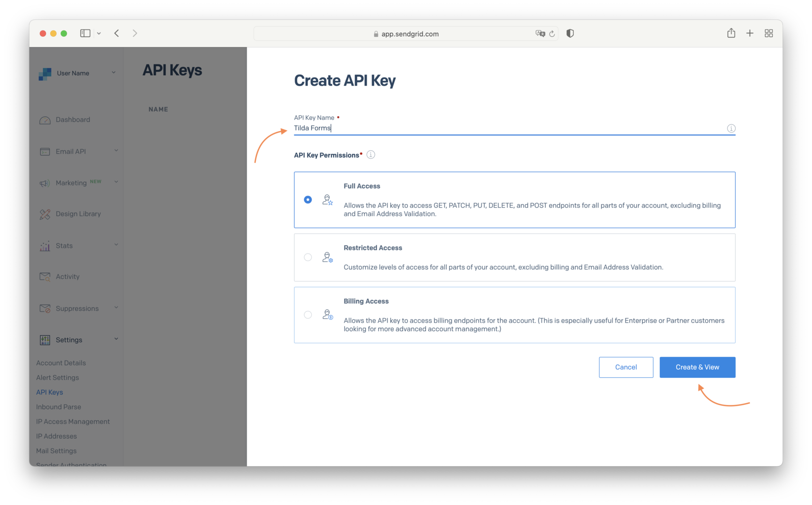Click the Billing Access user icon
812x505 pixels.
click(328, 315)
